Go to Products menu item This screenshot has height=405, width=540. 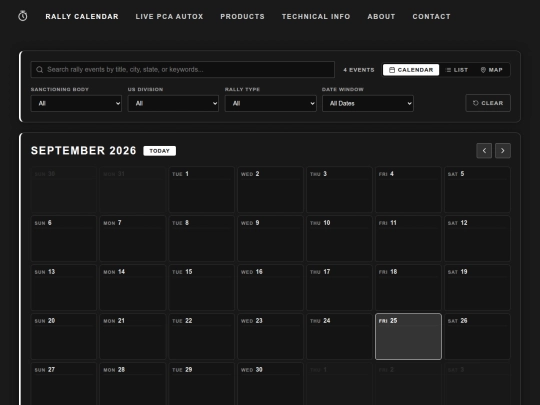[242, 17]
